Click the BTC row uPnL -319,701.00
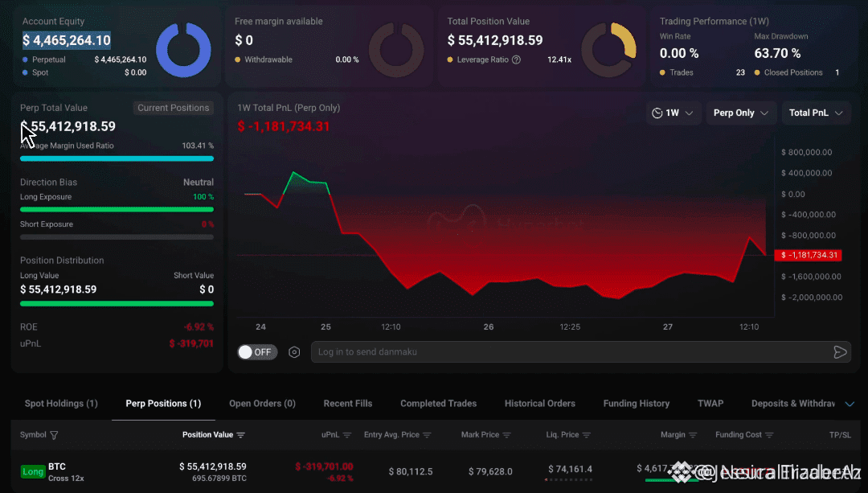The height and width of the screenshot is (493, 868). [324, 467]
